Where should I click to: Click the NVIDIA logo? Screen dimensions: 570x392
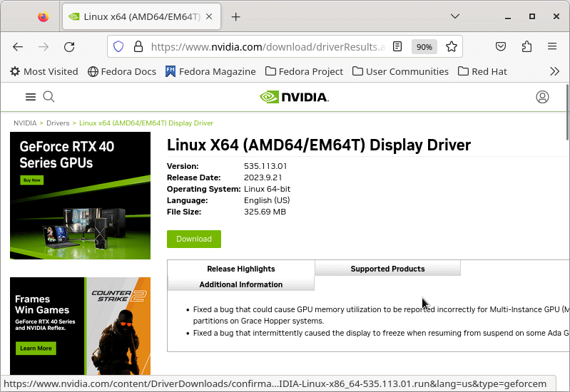coord(294,97)
